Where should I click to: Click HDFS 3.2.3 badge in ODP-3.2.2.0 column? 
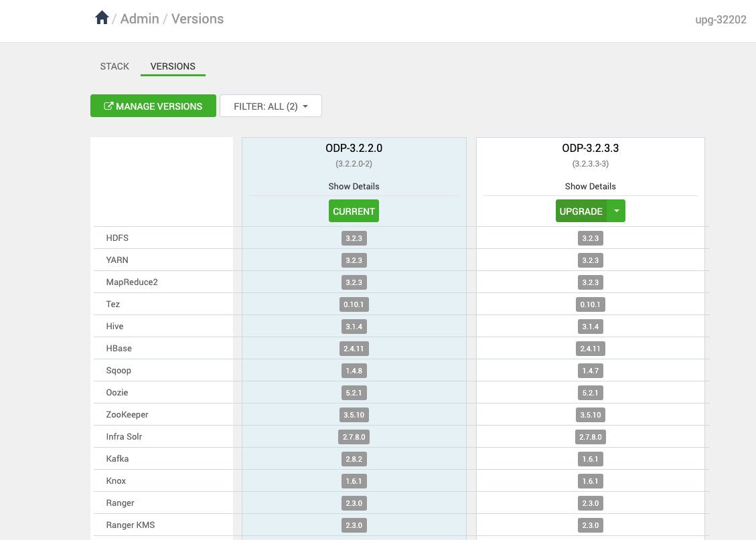click(354, 238)
